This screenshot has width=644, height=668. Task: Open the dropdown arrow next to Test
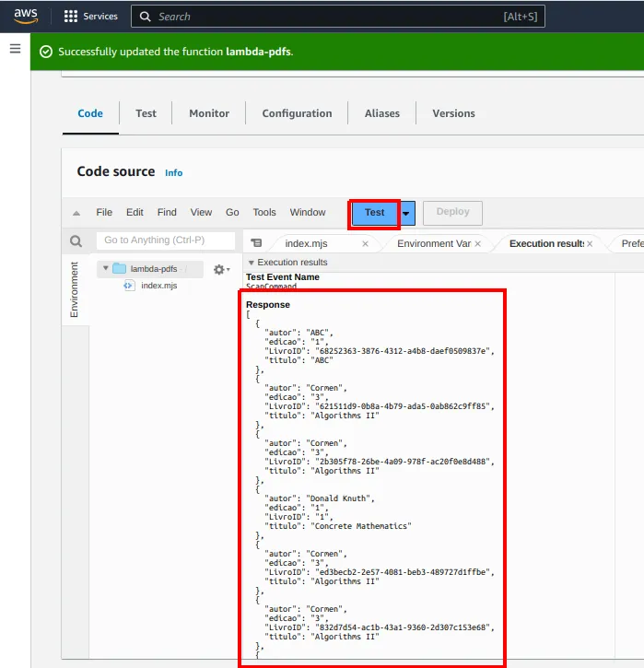pyautogui.click(x=406, y=213)
